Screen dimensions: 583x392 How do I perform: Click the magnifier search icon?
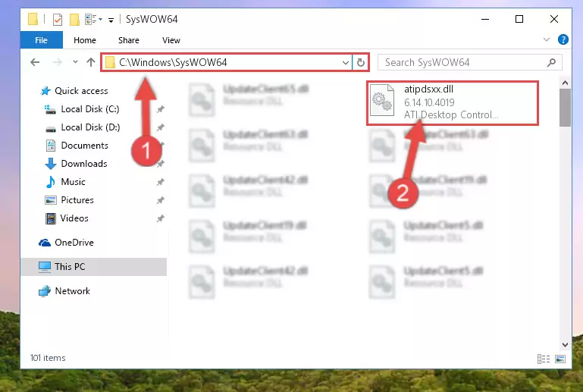coord(551,62)
